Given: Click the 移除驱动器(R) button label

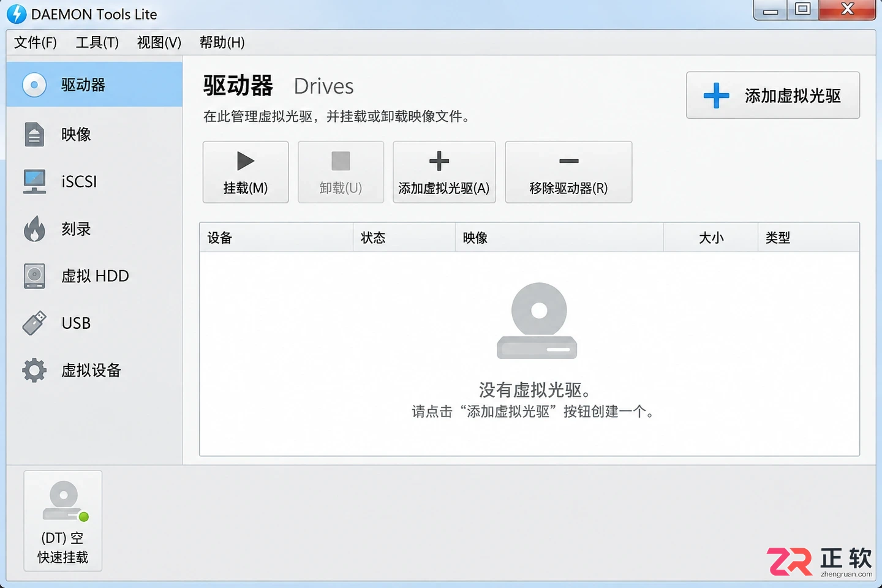Looking at the screenshot, I should pyautogui.click(x=569, y=188).
